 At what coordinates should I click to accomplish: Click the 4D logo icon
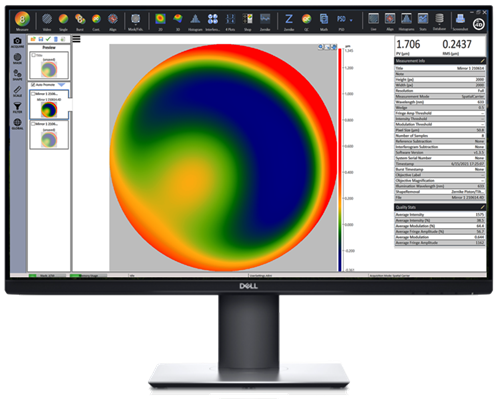[479, 24]
